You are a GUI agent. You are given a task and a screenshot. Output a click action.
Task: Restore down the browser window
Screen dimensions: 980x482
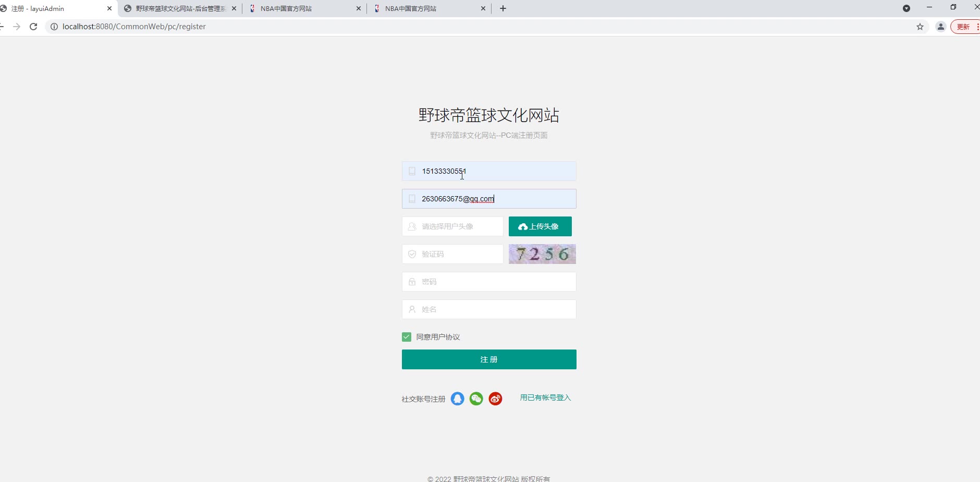(x=953, y=7)
